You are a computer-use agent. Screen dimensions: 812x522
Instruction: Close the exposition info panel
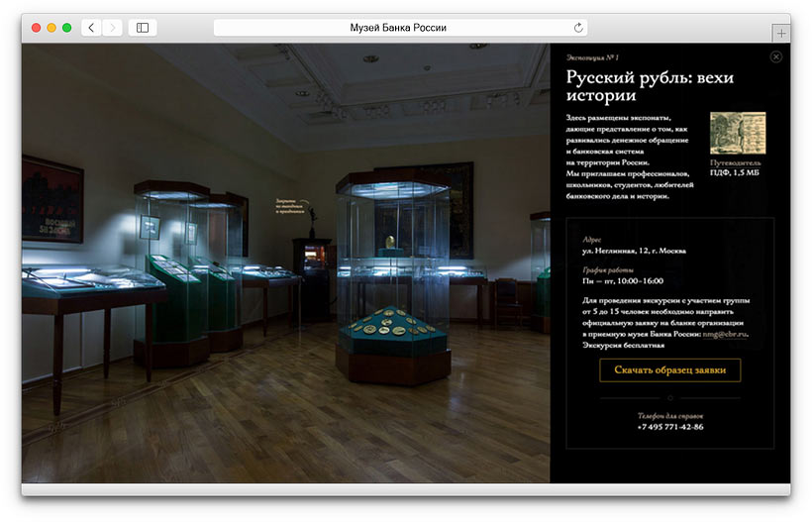(775, 57)
